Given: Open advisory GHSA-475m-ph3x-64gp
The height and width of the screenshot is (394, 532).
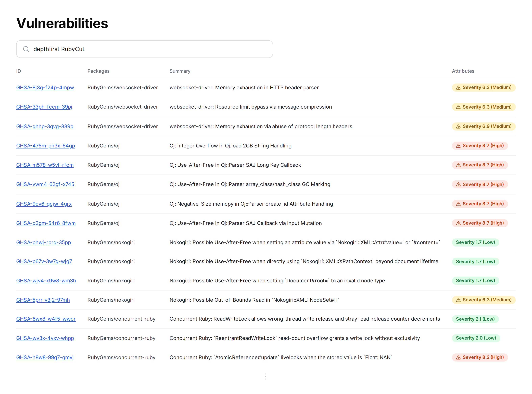Looking at the screenshot, I should tap(45, 146).
